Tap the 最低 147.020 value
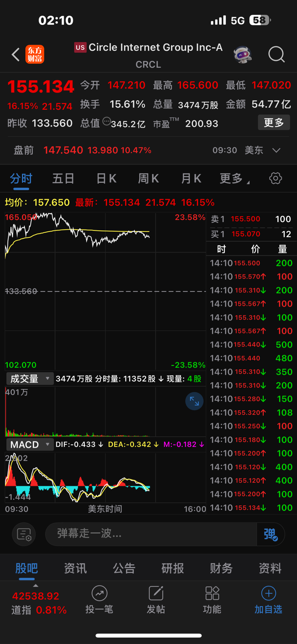Image resolution: width=297 pixels, height=644 pixels. [271, 85]
